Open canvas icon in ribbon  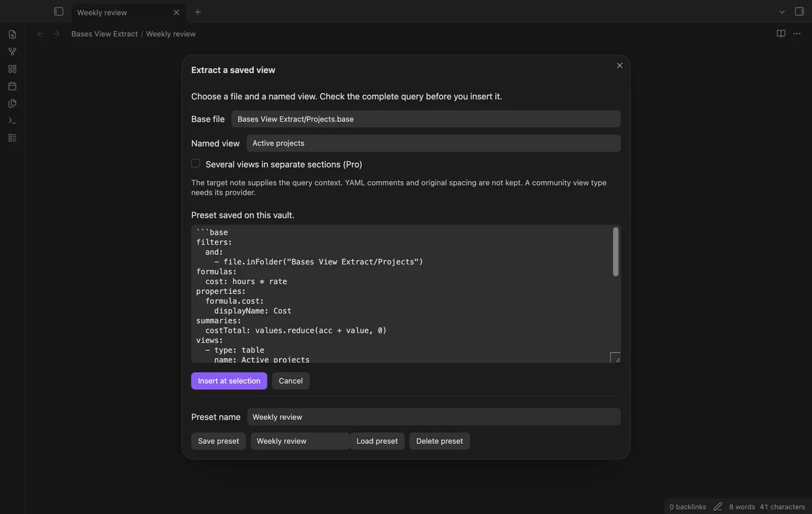[12, 69]
